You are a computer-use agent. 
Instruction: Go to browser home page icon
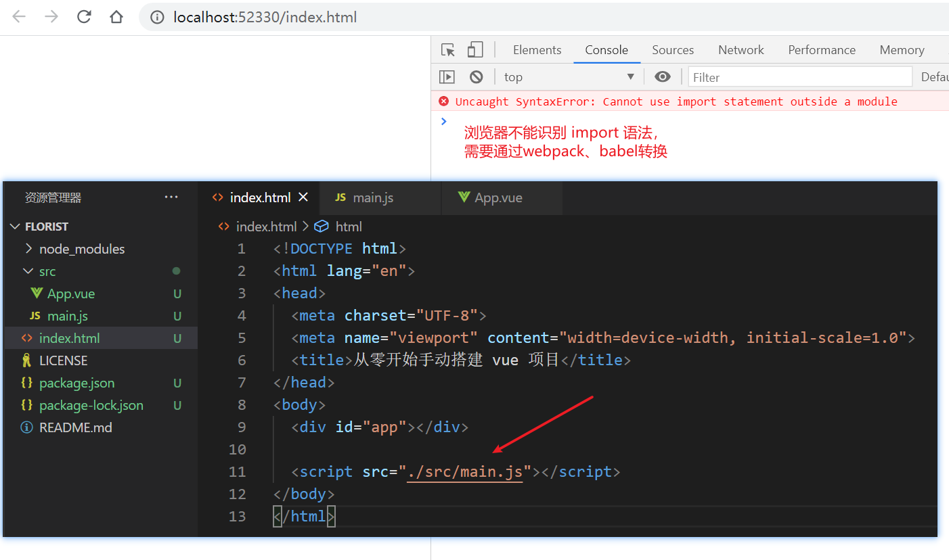[116, 17]
